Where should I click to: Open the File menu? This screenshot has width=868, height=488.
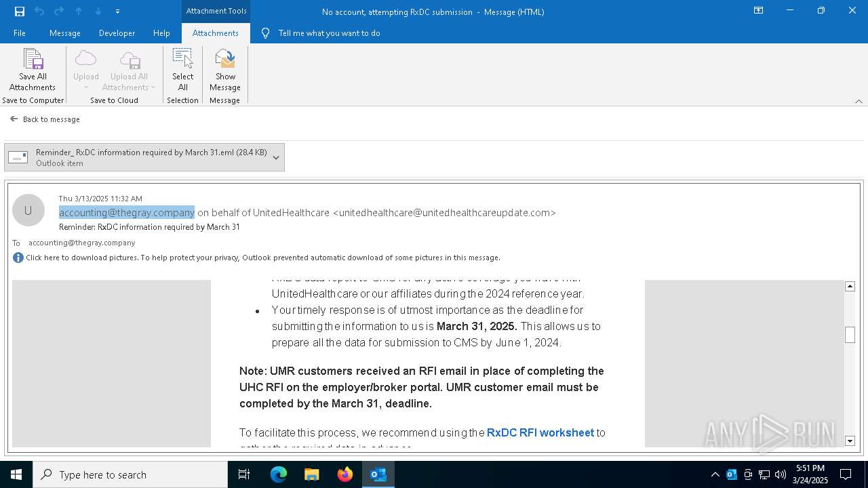pyautogui.click(x=20, y=33)
